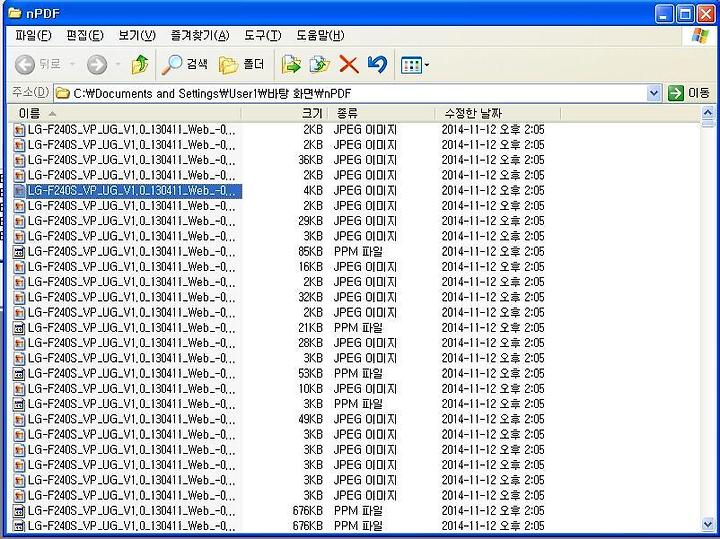
Task: Click the PPM file icon in the 85KB row
Action: 19,252
